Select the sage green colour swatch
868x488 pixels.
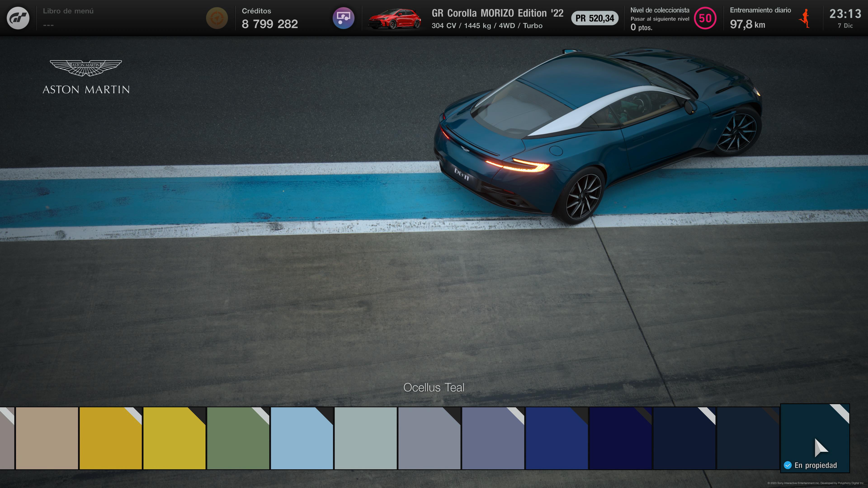[238, 438]
